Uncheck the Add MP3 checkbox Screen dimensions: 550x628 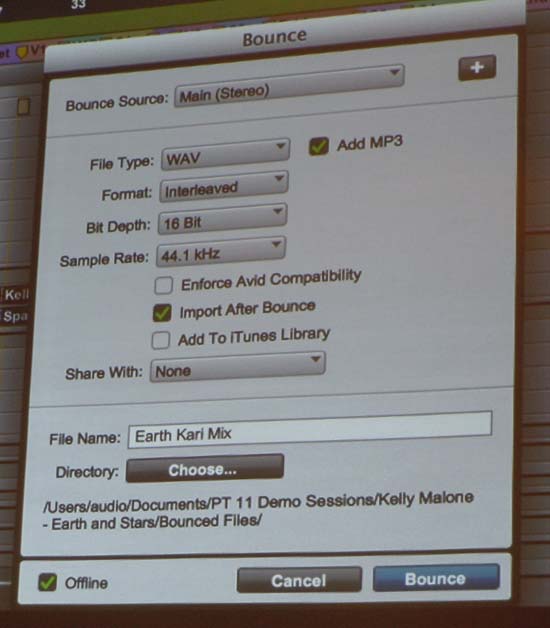pyautogui.click(x=319, y=146)
